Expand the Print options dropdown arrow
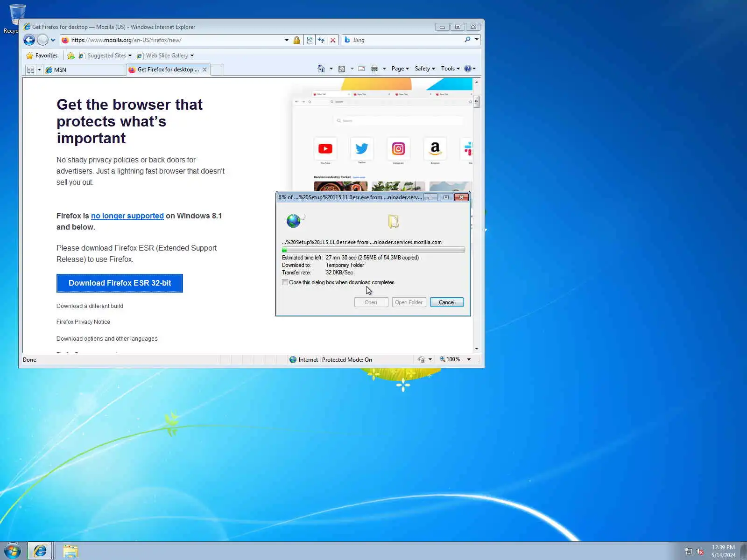 [x=384, y=69]
